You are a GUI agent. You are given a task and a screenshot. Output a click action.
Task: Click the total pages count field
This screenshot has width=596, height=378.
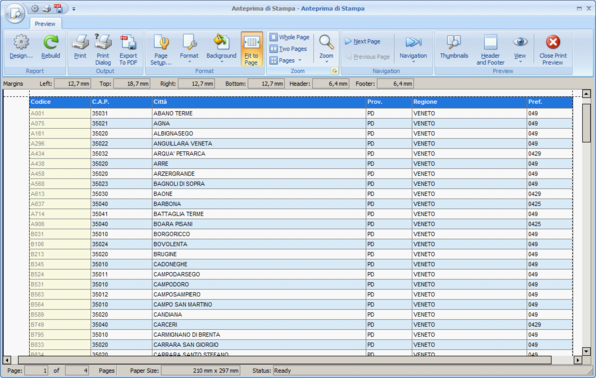click(77, 370)
